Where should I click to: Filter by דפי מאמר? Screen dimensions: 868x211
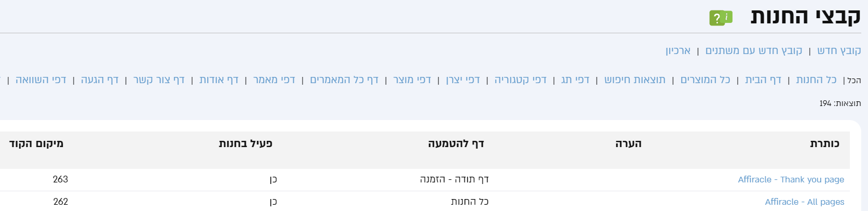point(274,80)
